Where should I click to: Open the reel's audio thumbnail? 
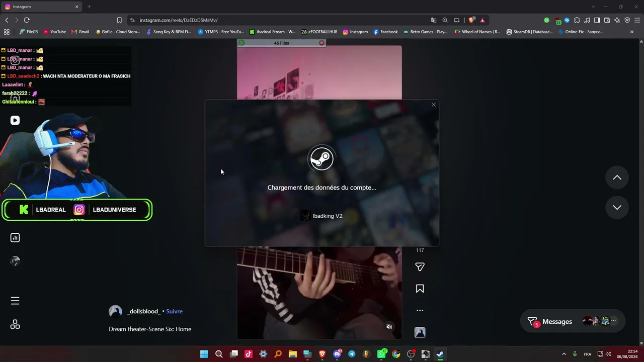point(420,332)
